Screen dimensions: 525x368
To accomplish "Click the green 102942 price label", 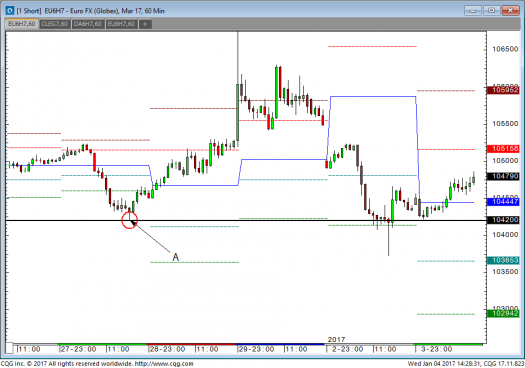I will [x=505, y=313].
